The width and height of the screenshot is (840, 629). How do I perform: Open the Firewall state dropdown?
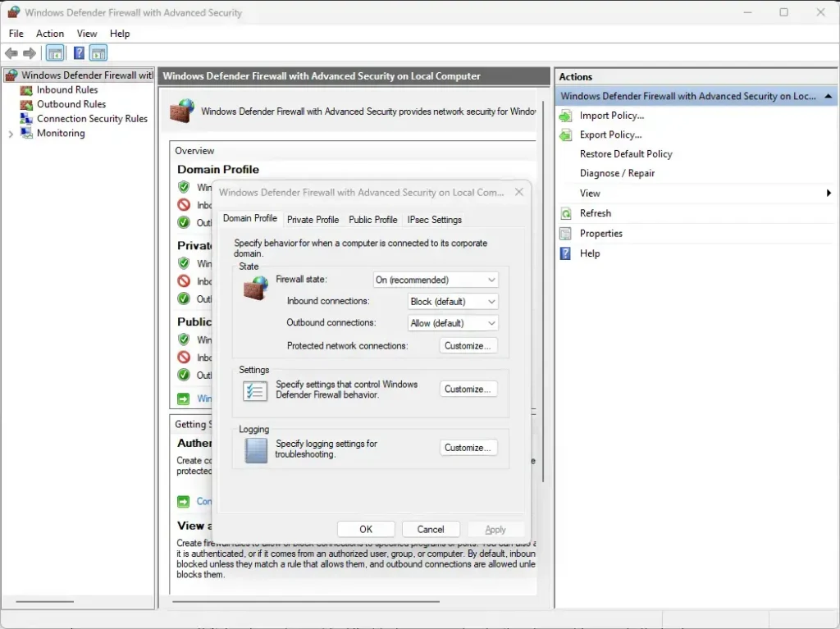436,280
